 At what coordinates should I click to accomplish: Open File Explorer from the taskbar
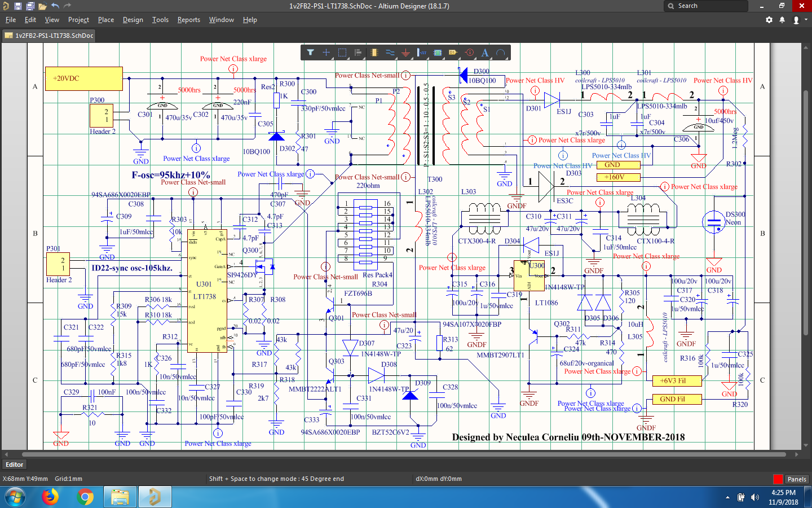pos(120,497)
